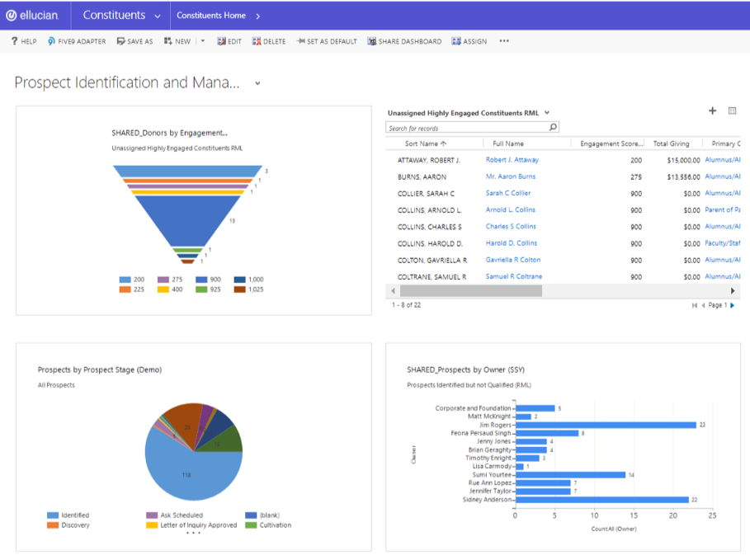The width and height of the screenshot is (750, 560).
Task: Open Gavriella R Colton record link
Action: (x=512, y=260)
